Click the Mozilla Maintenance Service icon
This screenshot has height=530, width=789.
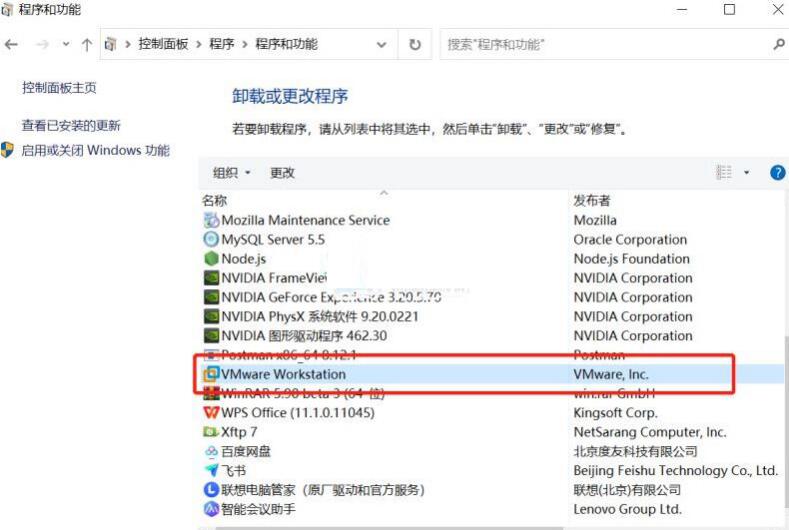click(x=211, y=220)
